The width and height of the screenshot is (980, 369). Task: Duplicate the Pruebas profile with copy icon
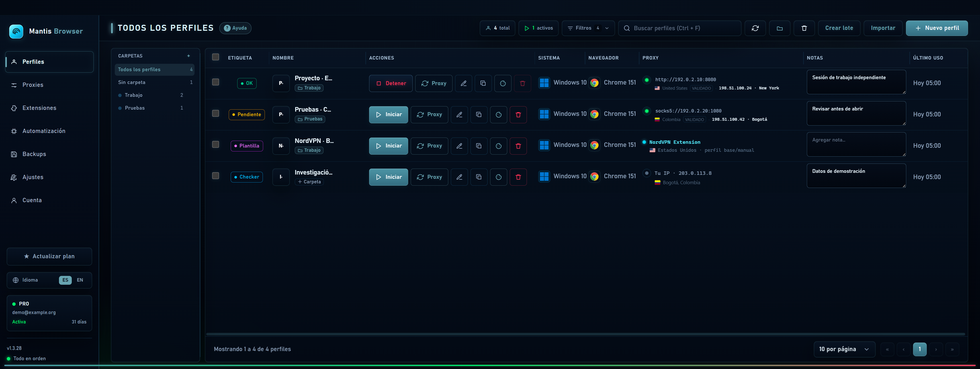pos(479,114)
